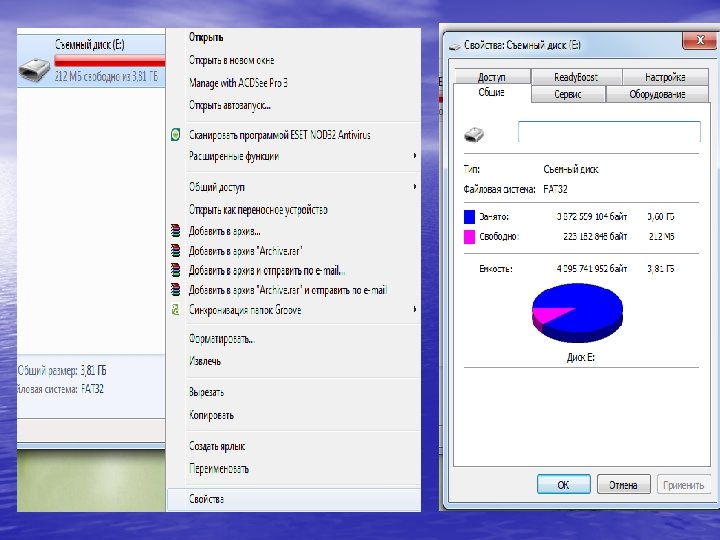Select 'Форматировать...' in context menu
The height and width of the screenshot is (540, 720).
(x=222, y=339)
